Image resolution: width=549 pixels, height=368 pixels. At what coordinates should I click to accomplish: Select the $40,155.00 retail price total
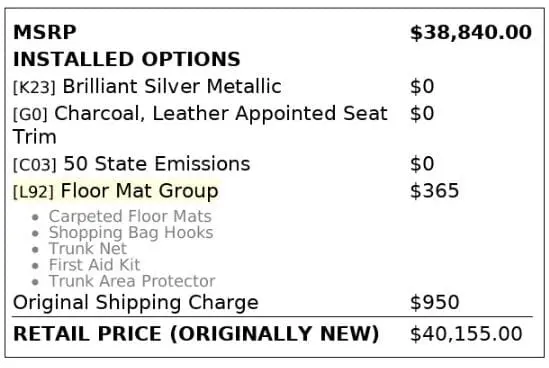point(466,334)
